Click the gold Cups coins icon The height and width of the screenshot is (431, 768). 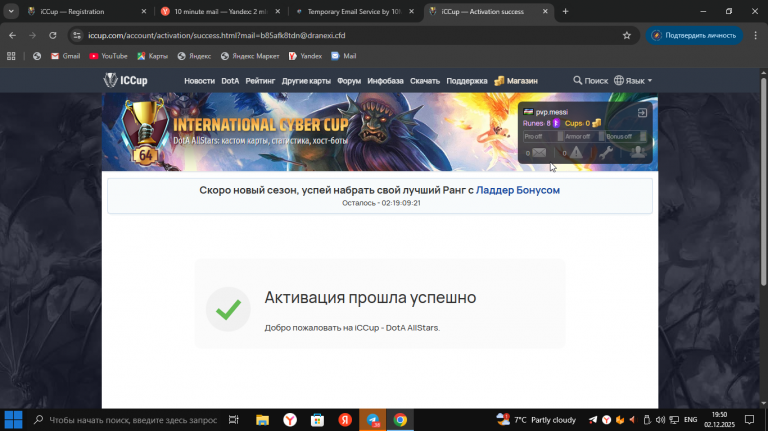coord(597,123)
